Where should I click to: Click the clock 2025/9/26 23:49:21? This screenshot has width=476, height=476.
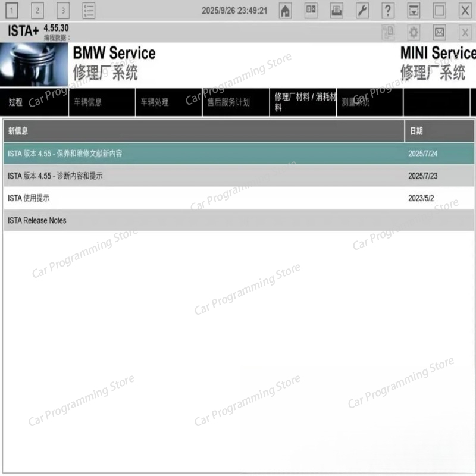(x=234, y=11)
